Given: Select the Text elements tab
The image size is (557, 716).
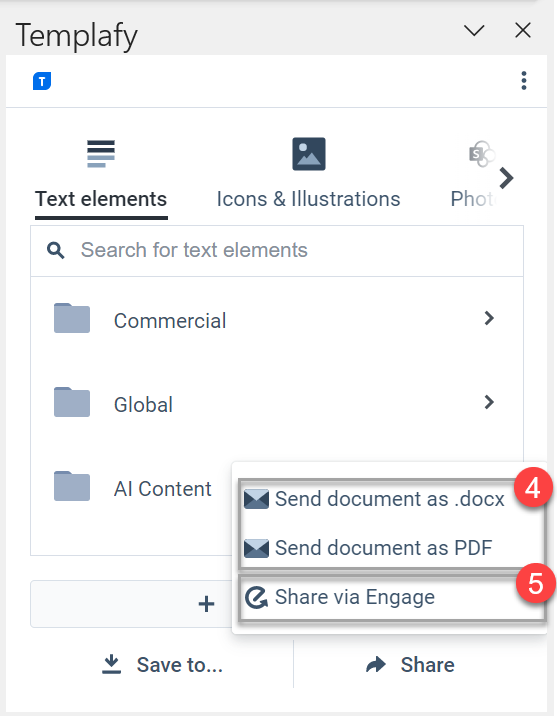Looking at the screenshot, I should click(101, 199).
